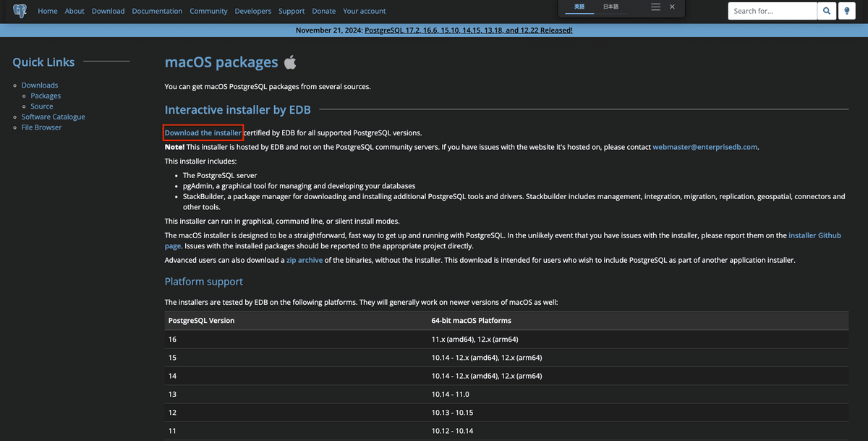Viewport: 868px width, 441px height.
Task: Click the version 14 table cell
Action: (x=297, y=376)
